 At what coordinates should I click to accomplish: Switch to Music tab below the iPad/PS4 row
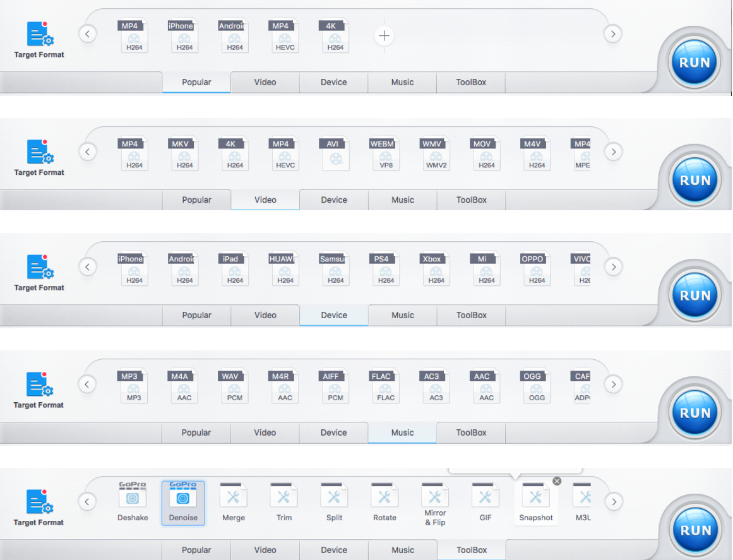(x=403, y=316)
